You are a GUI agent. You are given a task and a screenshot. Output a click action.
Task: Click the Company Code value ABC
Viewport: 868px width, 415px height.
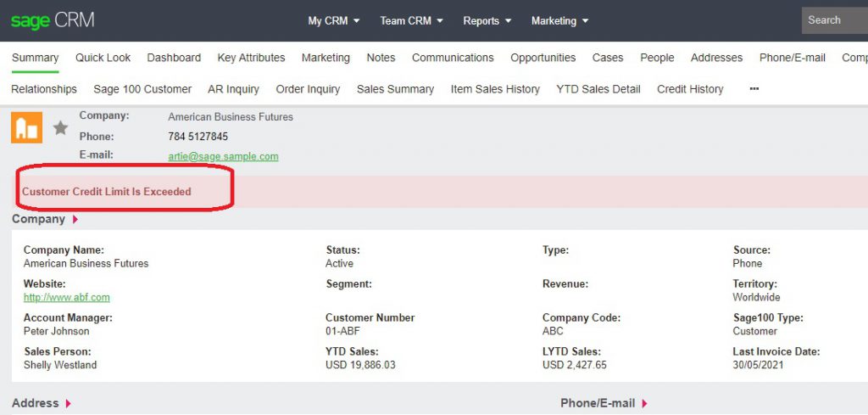[553, 331]
